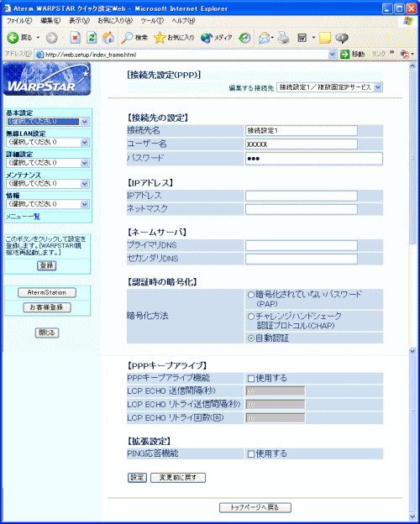420x524 pixels.
Task: Open History clock icon
Action: point(244,38)
